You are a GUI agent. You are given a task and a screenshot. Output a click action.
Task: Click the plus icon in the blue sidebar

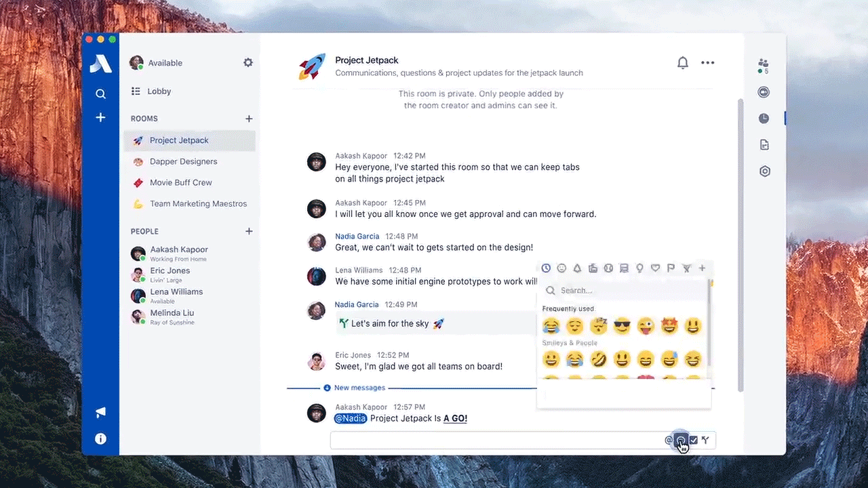pos(100,117)
